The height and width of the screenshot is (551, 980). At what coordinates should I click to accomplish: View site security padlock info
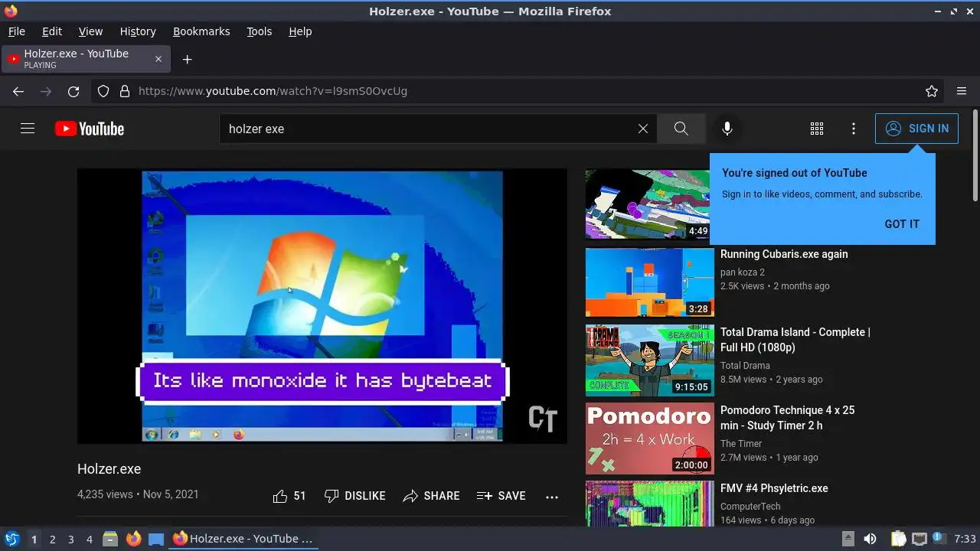(125, 91)
